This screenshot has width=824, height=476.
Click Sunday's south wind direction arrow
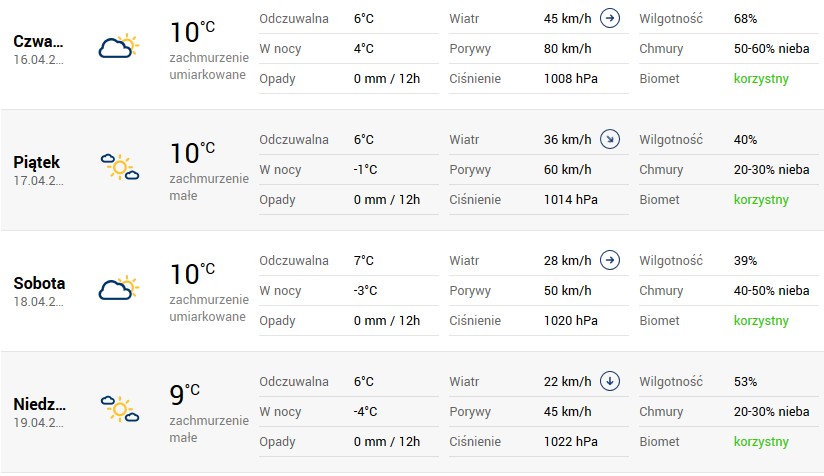tap(611, 381)
